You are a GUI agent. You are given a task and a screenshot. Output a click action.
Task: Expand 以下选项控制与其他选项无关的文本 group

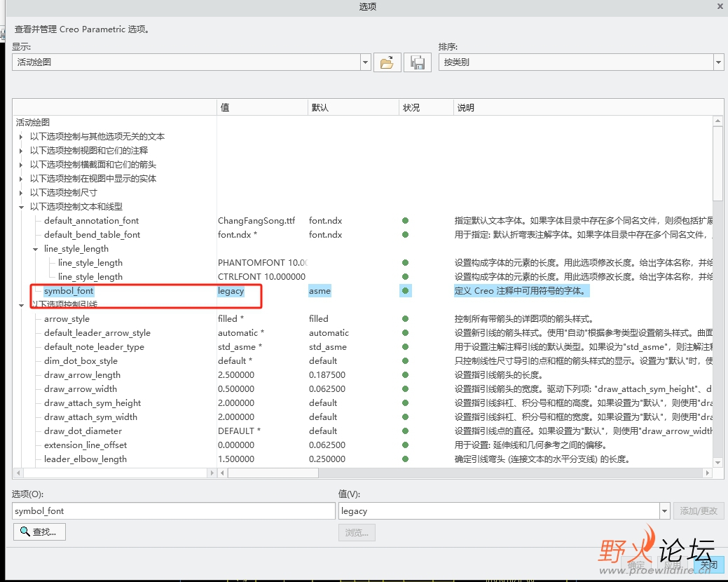[x=21, y=137]
